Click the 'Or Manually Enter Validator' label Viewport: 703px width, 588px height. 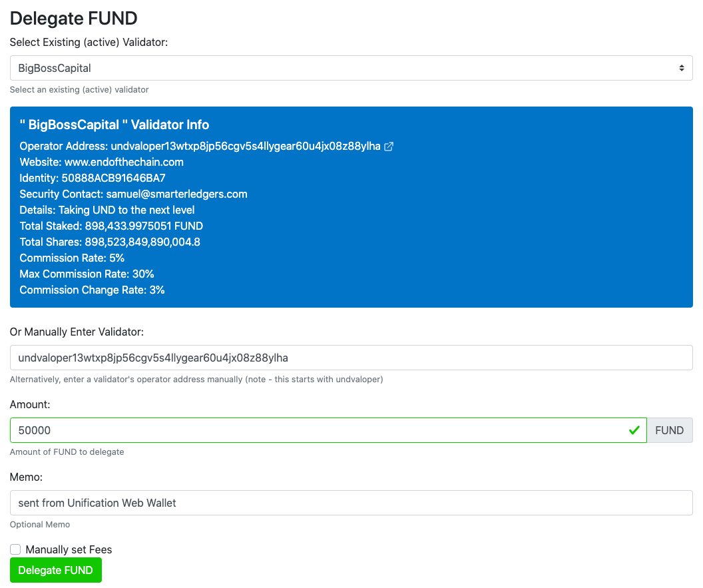pyautogui.click(x=77, y=332)
